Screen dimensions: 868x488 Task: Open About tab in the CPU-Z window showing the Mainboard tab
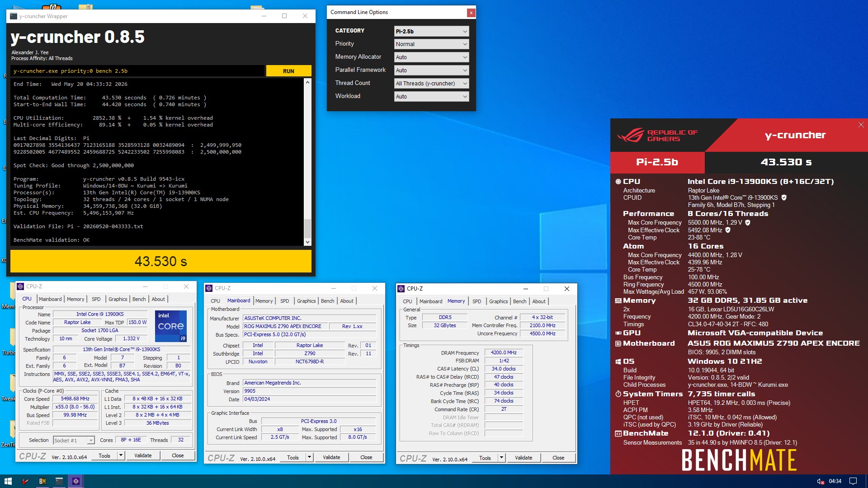click(347, 301)
